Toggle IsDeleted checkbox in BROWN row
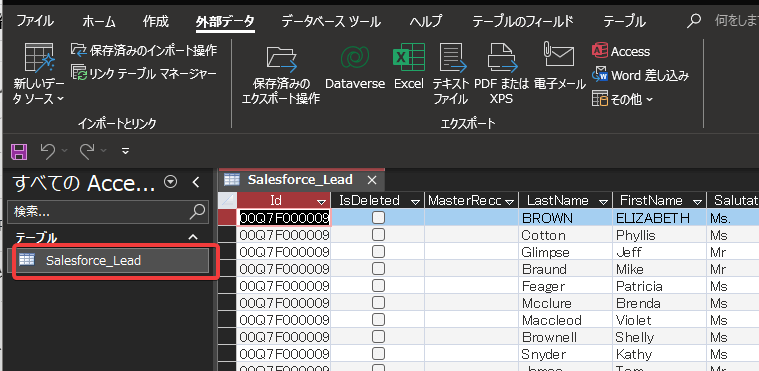759x371 pixels. tap(378, 218)
